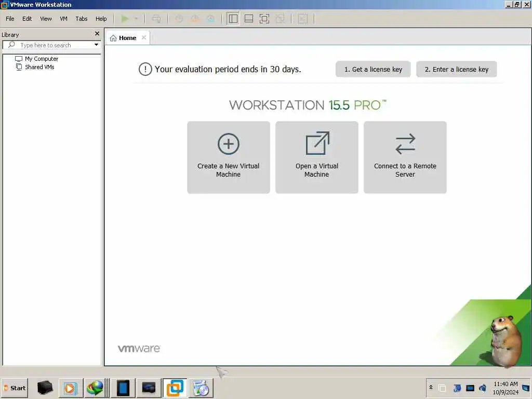Image resolution: width=532 pixels, height=399 pixels.
Task: Open the blue tablet-shaped taskbar icon
Action: (x=123, y=388)
